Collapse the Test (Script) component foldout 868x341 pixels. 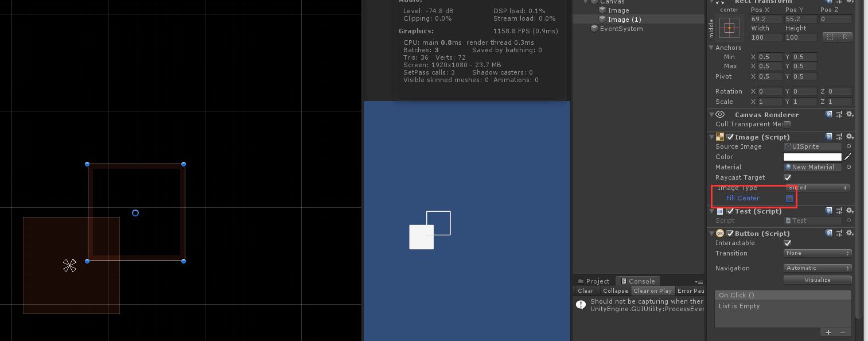711,211
